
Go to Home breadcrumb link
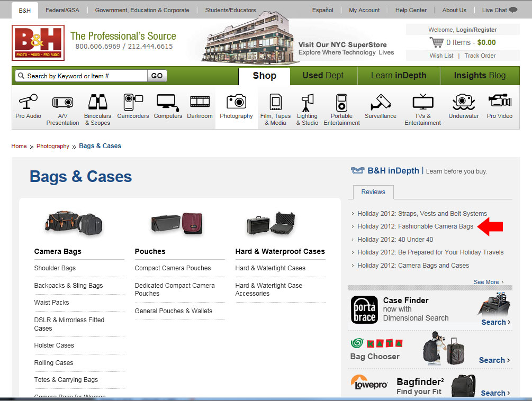[19, 146]
